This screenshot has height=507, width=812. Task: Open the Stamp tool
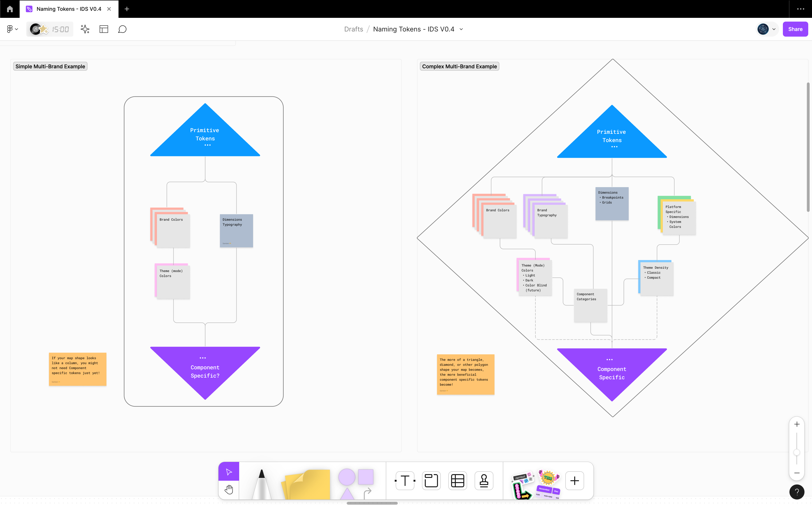[484, 480]
